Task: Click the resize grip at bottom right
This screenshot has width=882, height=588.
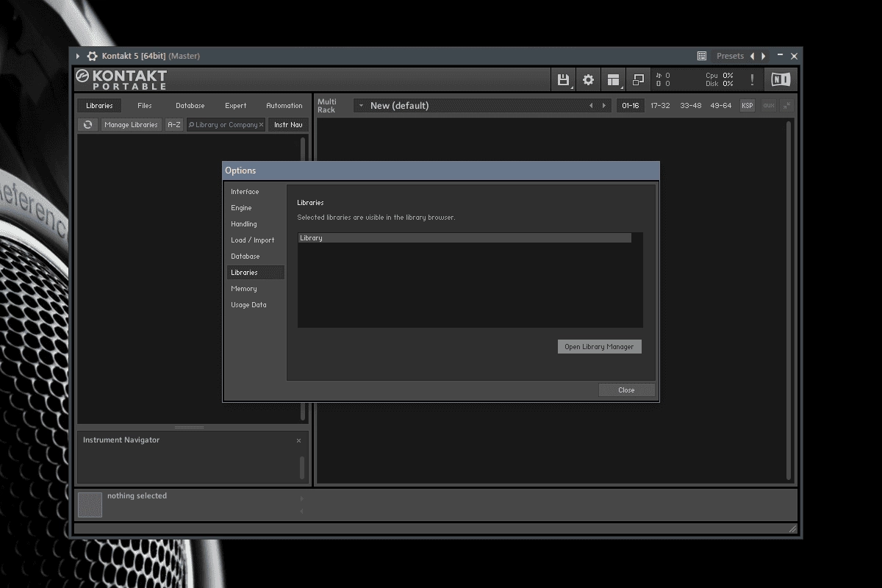Action: pyautogui.click(x=792, y=528)
